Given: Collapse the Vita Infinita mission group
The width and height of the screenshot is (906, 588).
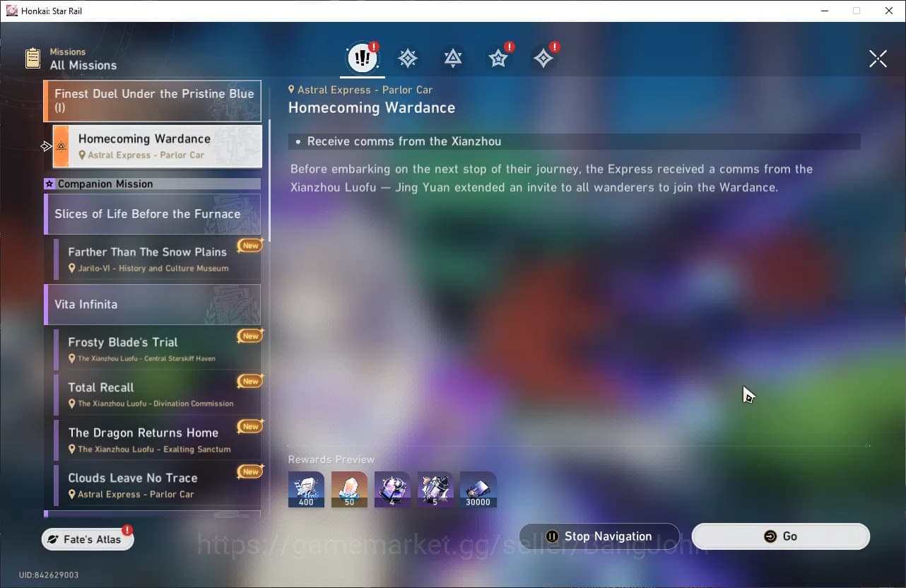Looking at the screenshot, I should coord(153,305).
